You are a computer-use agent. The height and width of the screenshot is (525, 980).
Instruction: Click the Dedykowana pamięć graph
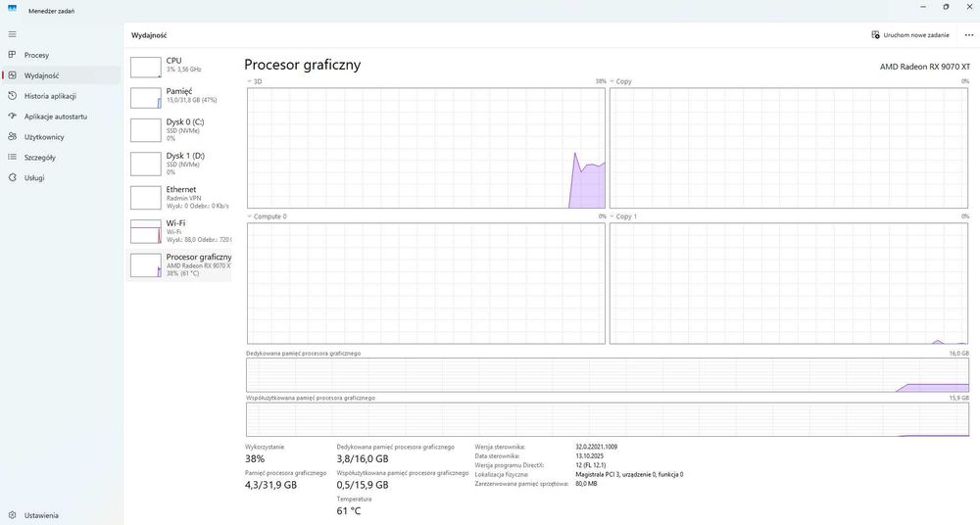608,375
